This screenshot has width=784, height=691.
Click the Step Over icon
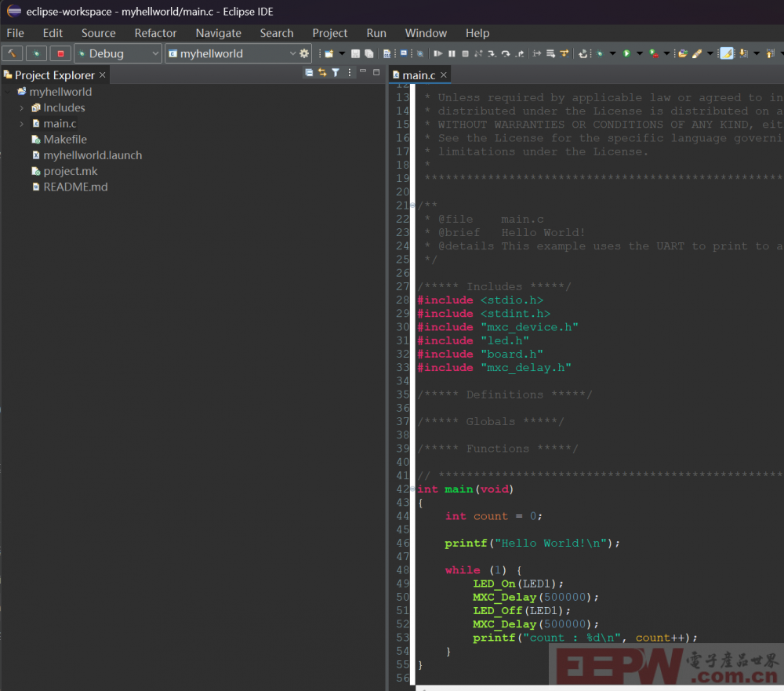[x=506, y=53]
